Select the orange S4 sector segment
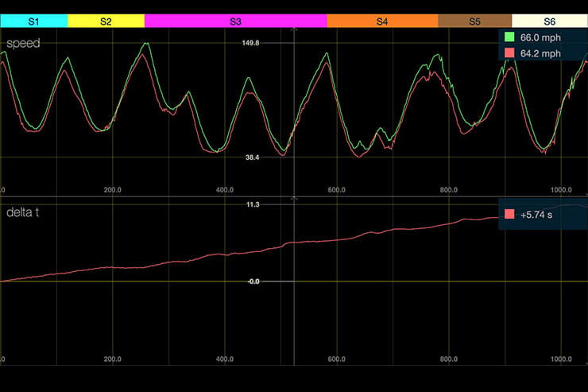 (382, 21)
